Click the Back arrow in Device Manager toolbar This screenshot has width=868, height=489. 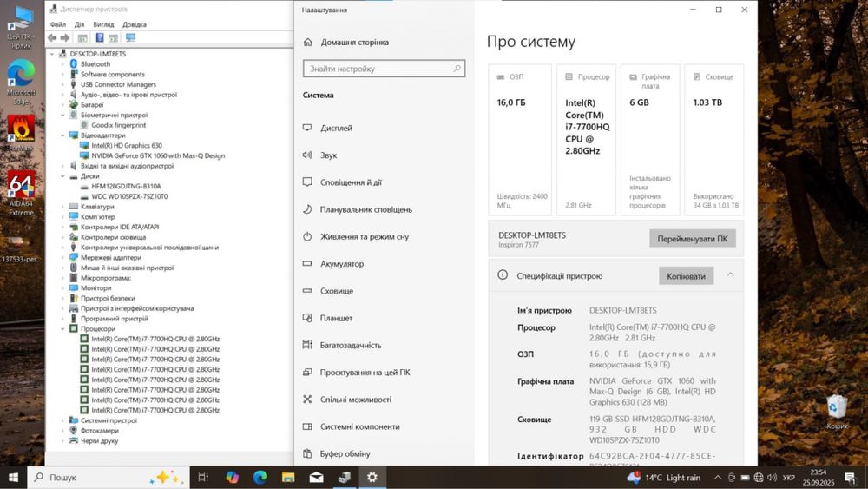[x=52, y=37]
